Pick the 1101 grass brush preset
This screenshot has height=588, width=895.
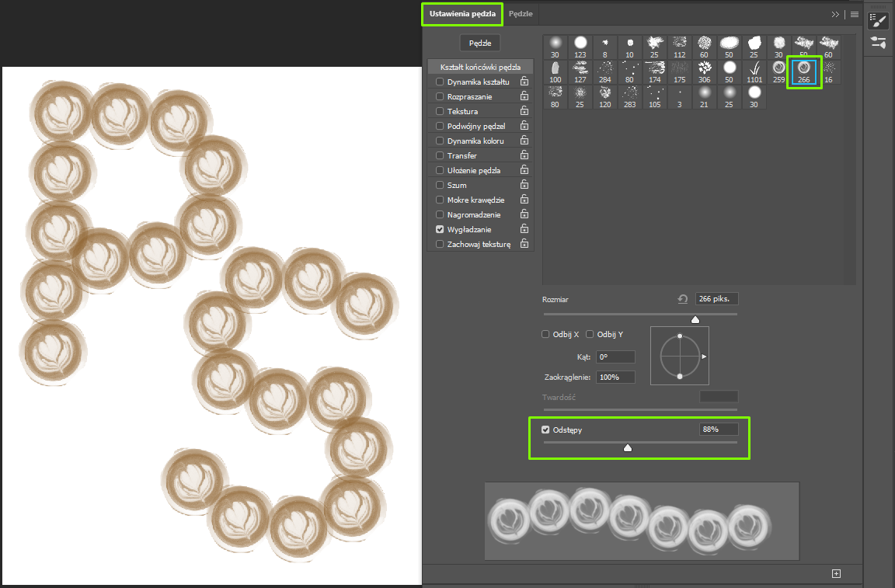click(754, 72)
